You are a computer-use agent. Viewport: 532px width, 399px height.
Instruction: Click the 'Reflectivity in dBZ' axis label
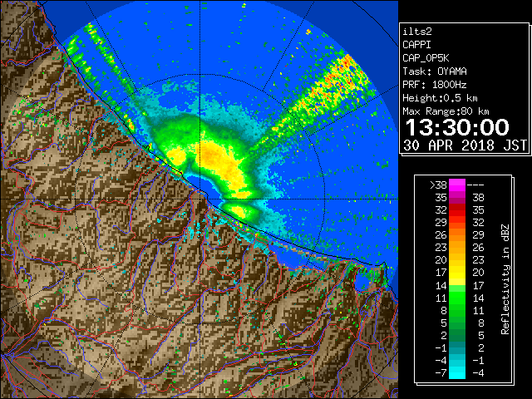[505, 279]
